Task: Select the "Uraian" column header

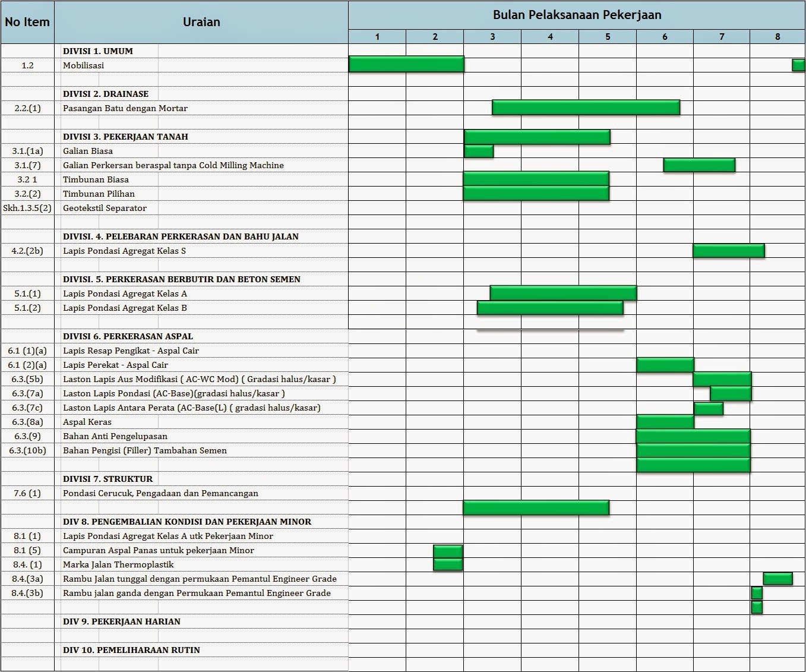Action: [x=201, y=22]
